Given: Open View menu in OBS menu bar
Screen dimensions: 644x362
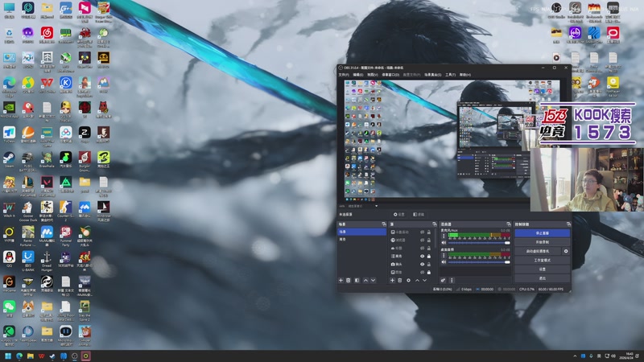Looking at the screenshot, I should (x=372, y=75).
